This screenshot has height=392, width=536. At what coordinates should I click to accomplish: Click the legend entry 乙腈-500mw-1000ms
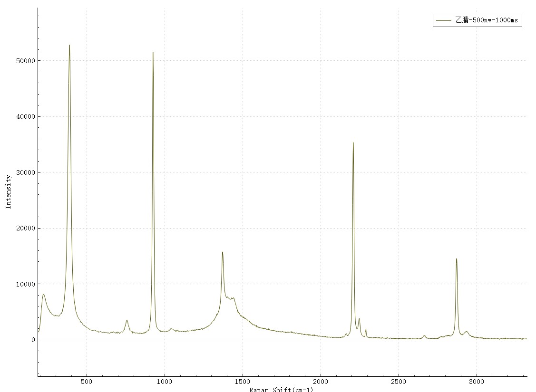pos(486,20)
